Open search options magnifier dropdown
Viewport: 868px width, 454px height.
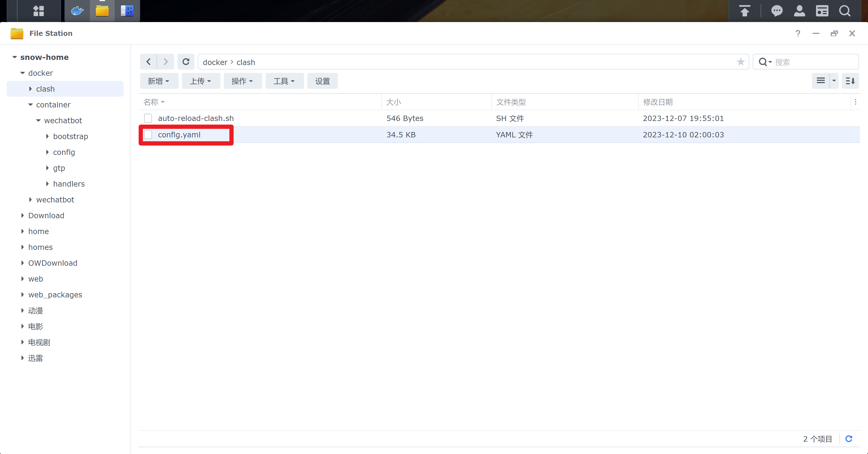coord(765,62)
